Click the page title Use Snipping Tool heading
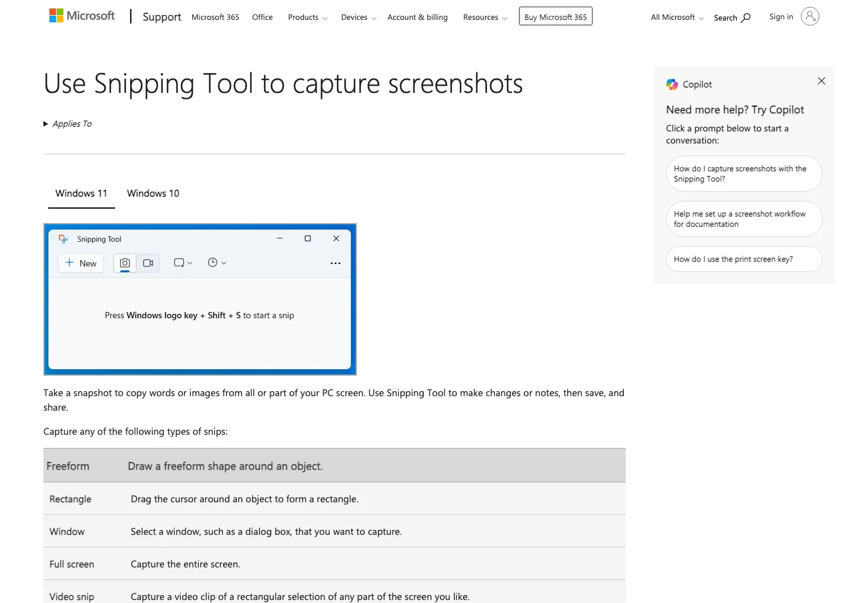The height and width of the screenshot is (603, 868). pos(283,83)
